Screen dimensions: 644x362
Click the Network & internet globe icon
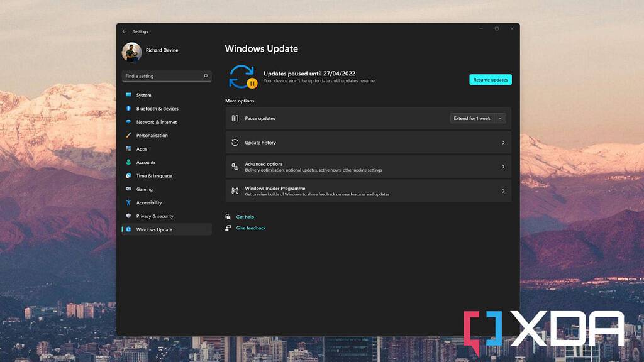(x=129, y=122)
